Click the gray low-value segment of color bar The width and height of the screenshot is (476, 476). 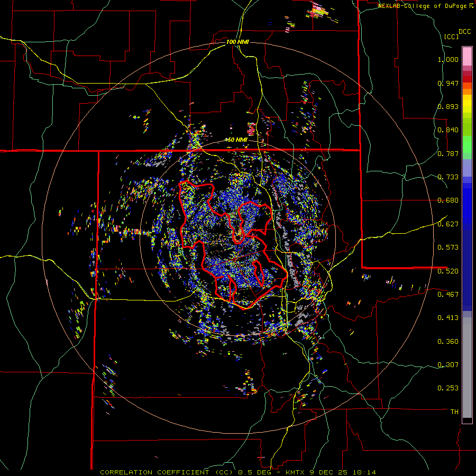point(467,368)
